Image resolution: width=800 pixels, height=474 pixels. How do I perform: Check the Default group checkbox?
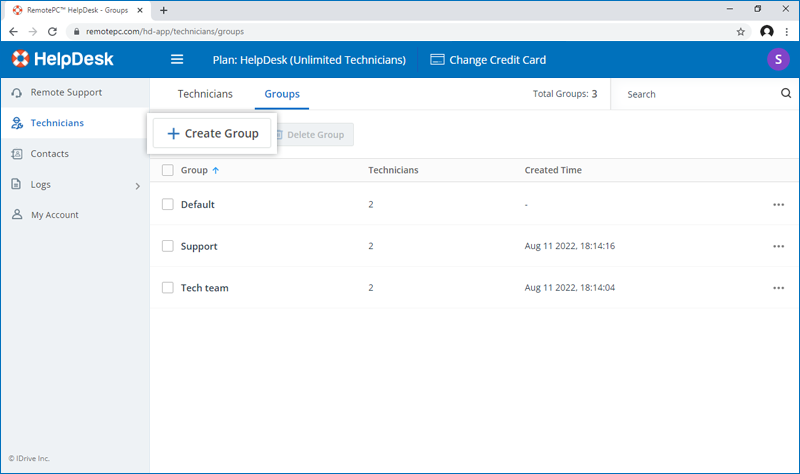pyautogui.click(x=168, y=204)
